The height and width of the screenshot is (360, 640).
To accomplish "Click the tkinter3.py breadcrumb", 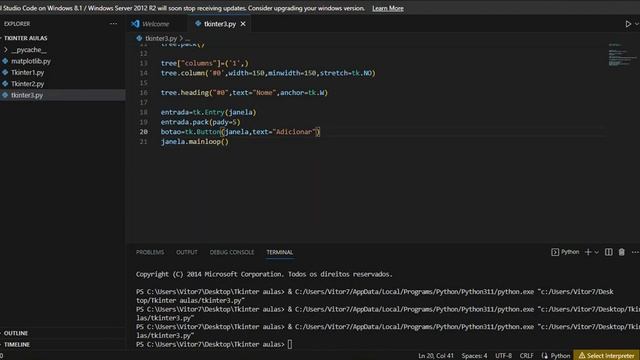I will (x=161, y=38).
